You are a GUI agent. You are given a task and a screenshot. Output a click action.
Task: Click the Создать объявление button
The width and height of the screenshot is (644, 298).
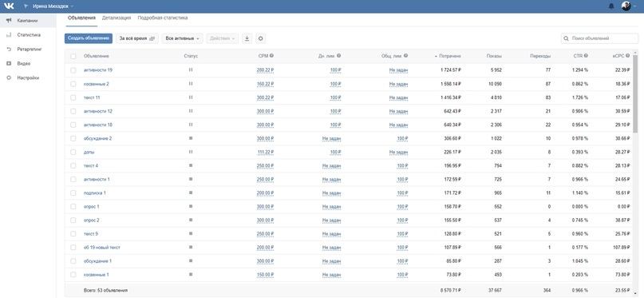tap(89, 38)
